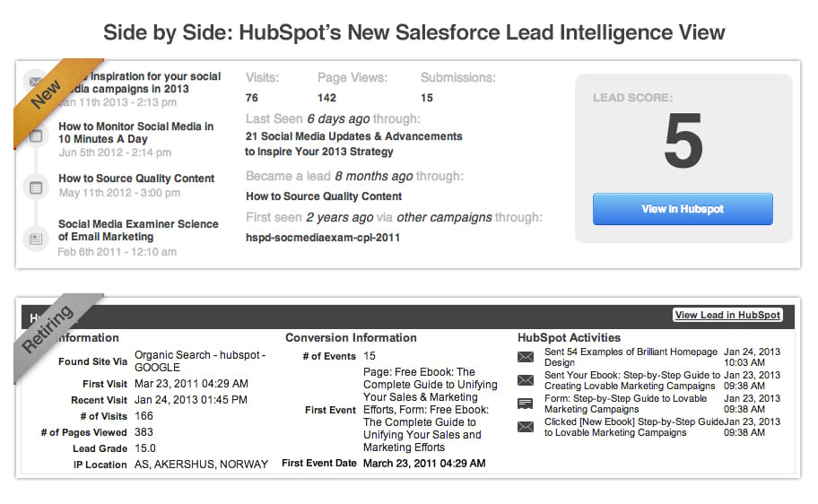This screenshot has width=818, height=504.
Task: Click the icon beside How to Monitor Social Media
Action: click(36, 136)
